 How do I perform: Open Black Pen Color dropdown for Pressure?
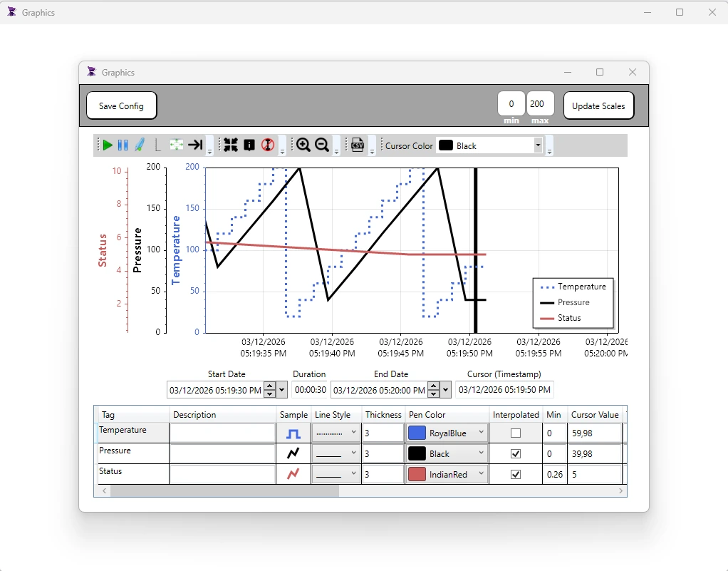click(x=447, y=453)
